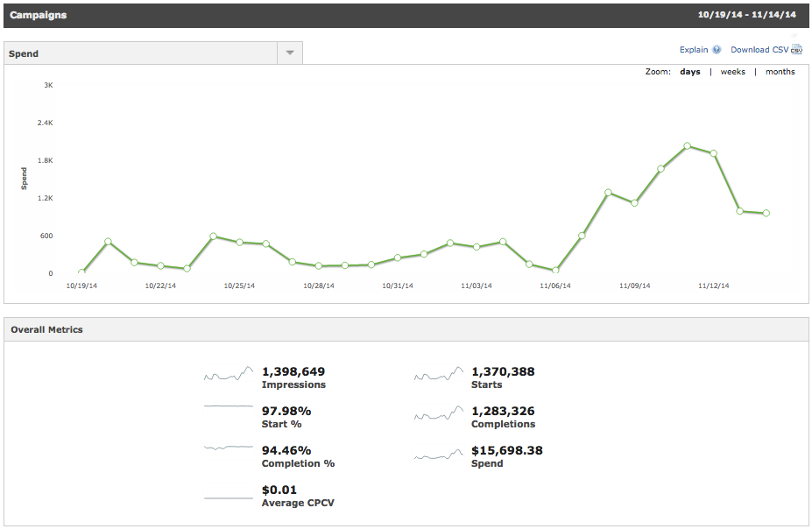Click the Explain help question-mark icon
The height and width of the screenshot is (529, 812).
pyautogui.click(x=717, y=50)
